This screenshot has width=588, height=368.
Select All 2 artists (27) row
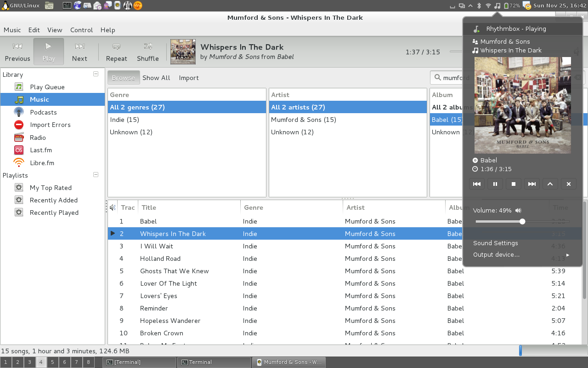[x=348, y=107]
